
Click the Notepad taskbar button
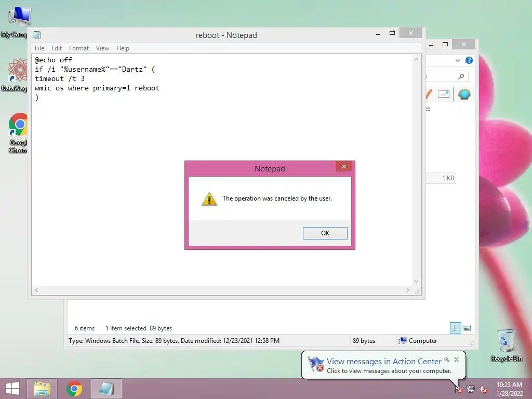(x=106, y=389)
